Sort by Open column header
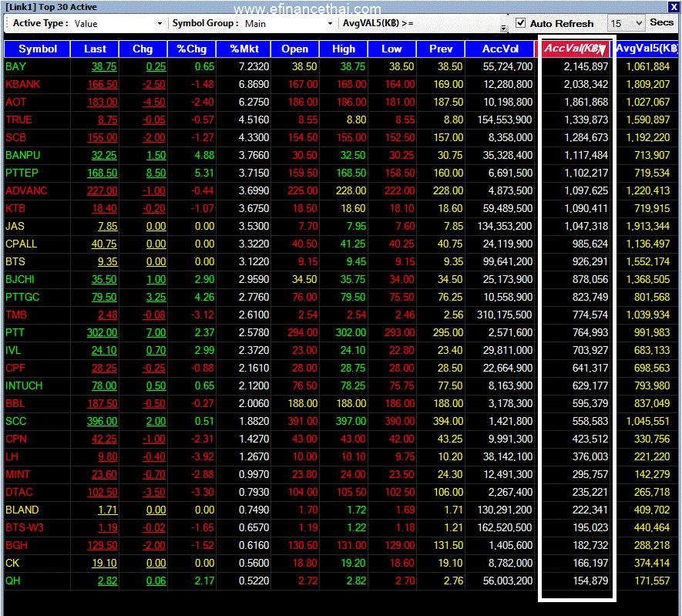This screenshot has width=682, height=616. (x=295, y=49)
